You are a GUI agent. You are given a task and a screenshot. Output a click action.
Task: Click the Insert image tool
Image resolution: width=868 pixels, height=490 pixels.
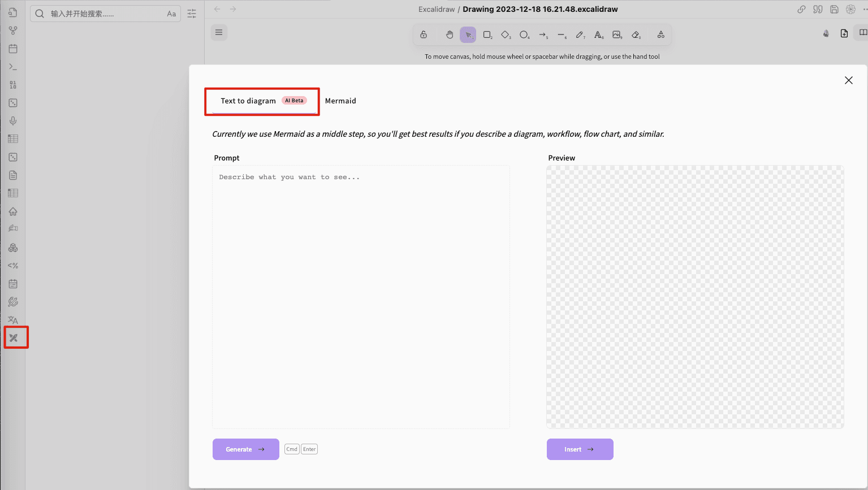617,35
